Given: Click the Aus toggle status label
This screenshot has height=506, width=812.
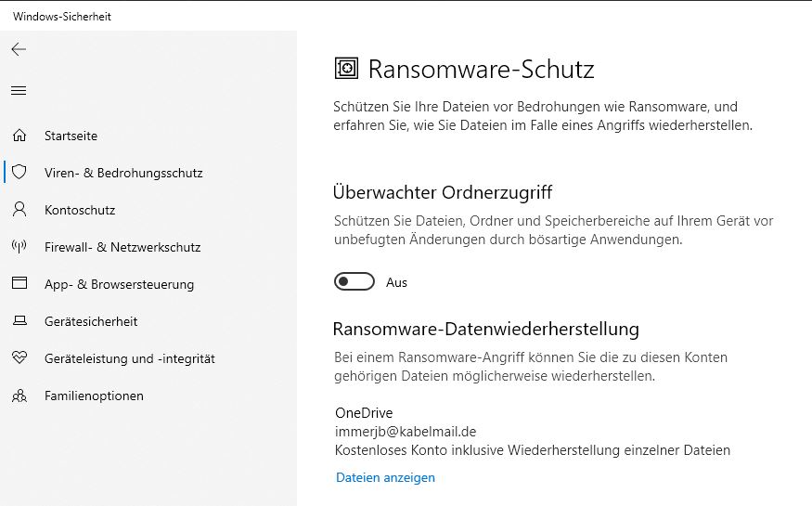Looking at the screenshot, I should pyautogui.click(x=396, y=283).
